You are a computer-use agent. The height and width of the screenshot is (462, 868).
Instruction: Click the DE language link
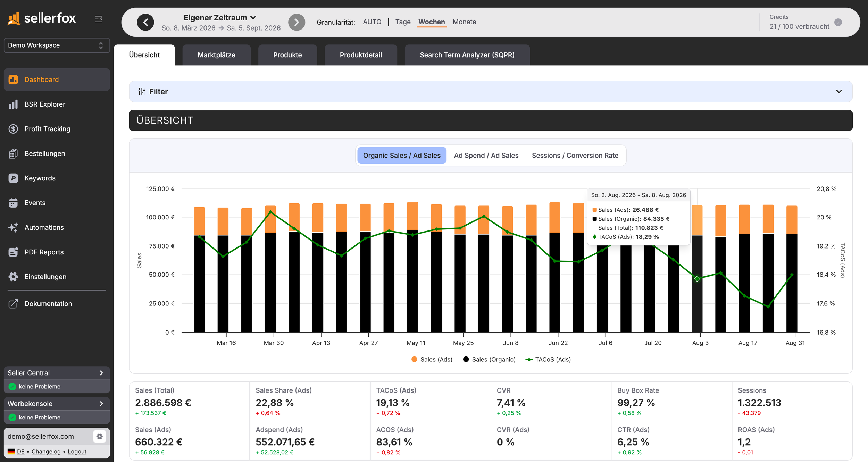coord(21,451)
